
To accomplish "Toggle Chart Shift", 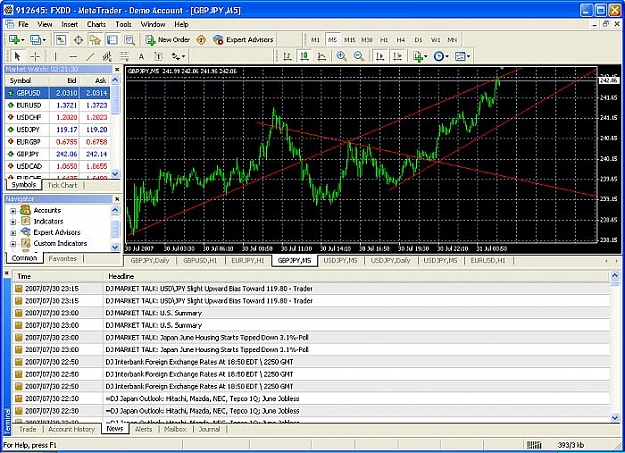I will [x=397, y=56].
